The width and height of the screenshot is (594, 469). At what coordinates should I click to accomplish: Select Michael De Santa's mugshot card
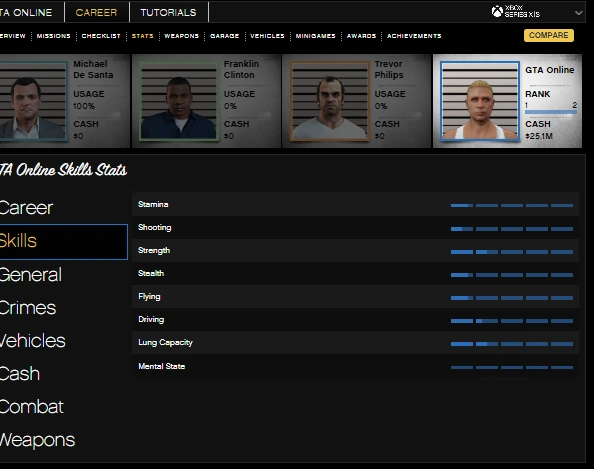pyautogui.click(x=64, y=101)
